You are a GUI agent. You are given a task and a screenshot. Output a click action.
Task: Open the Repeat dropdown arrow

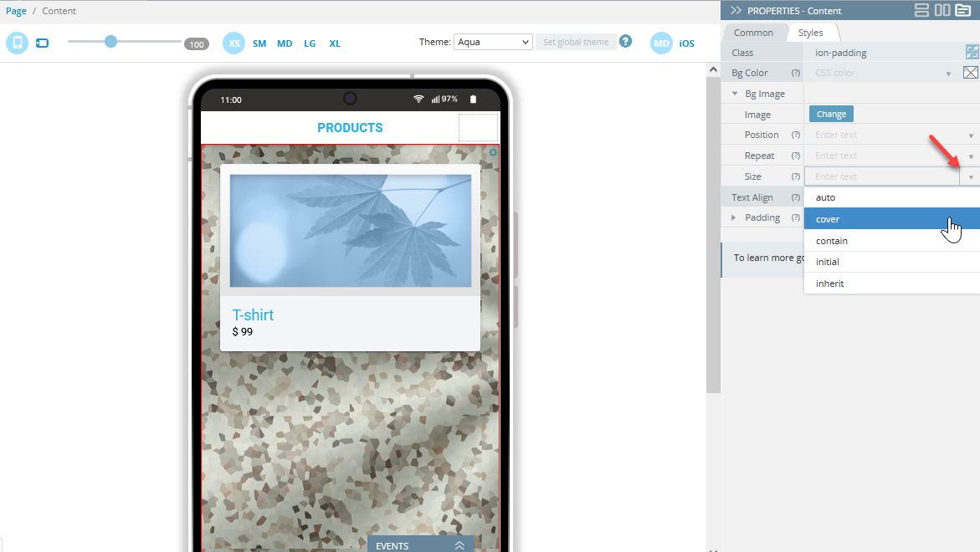[x=971, y=156]
